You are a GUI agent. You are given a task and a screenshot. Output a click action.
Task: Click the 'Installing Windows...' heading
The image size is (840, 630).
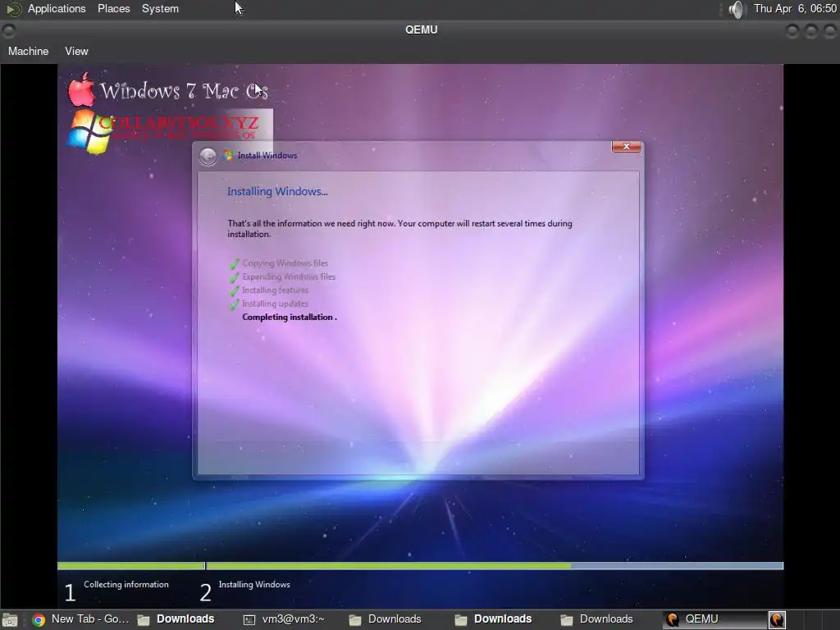(277, 191)
